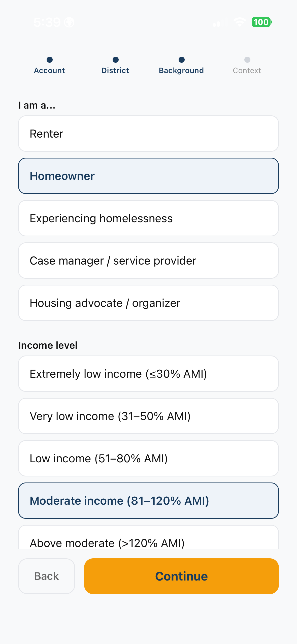Deselect the highlighted Homeowner option
The image size is (297, 644).
click(x=148, y=176)
